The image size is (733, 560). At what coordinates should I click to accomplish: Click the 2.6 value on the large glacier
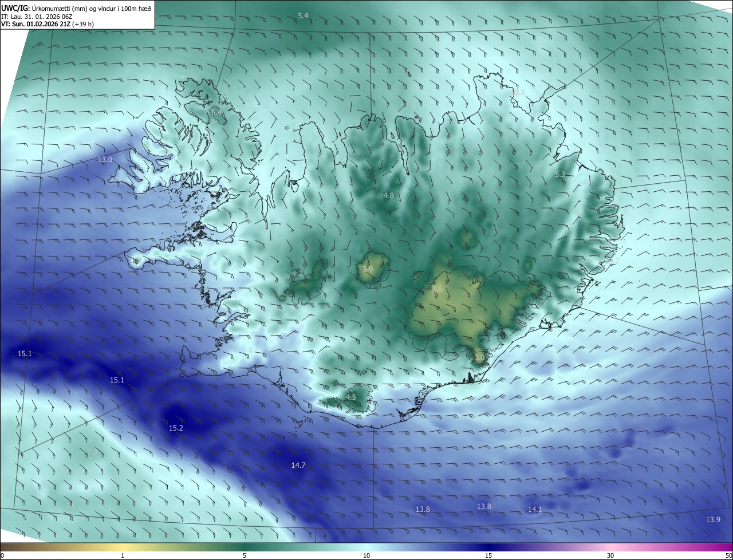click(437, 289)
